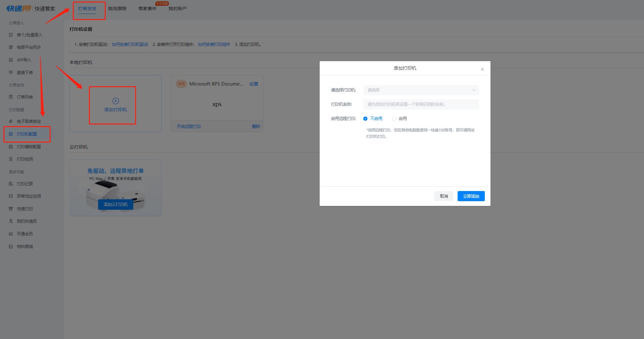Click the 开通会员 crown icon

[x=11, y=234]
